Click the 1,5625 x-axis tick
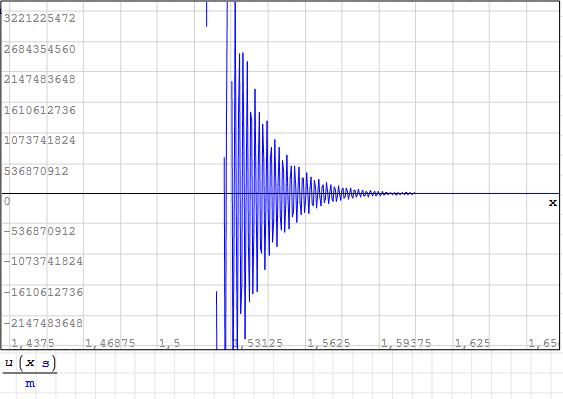Image resolution: width=563 pixels, height=399 pixels. coord(329,343)
